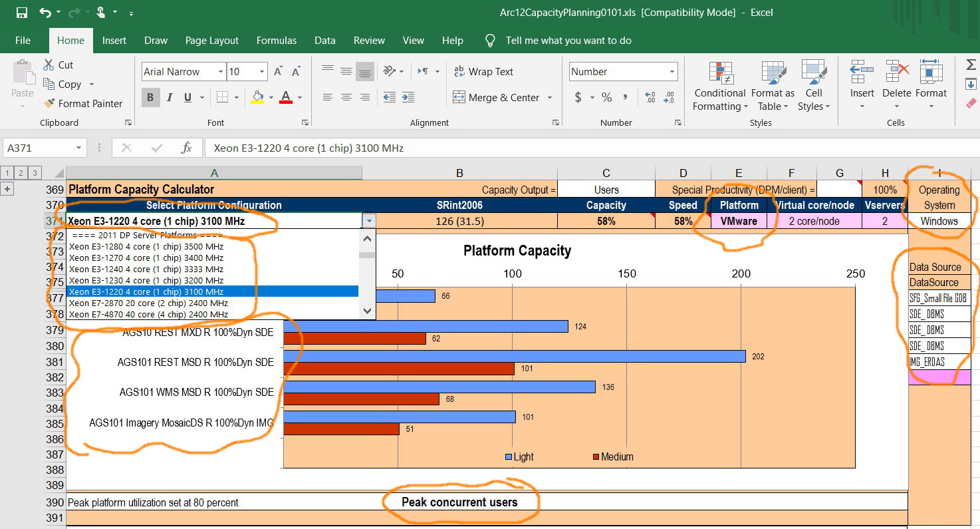
Task: Open the Page Layout tab
Action: [211, 41]
